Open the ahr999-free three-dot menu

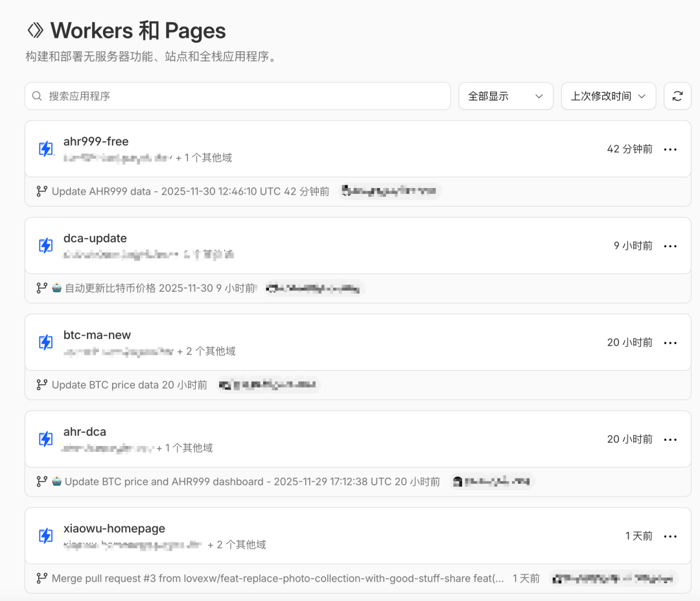670,149
